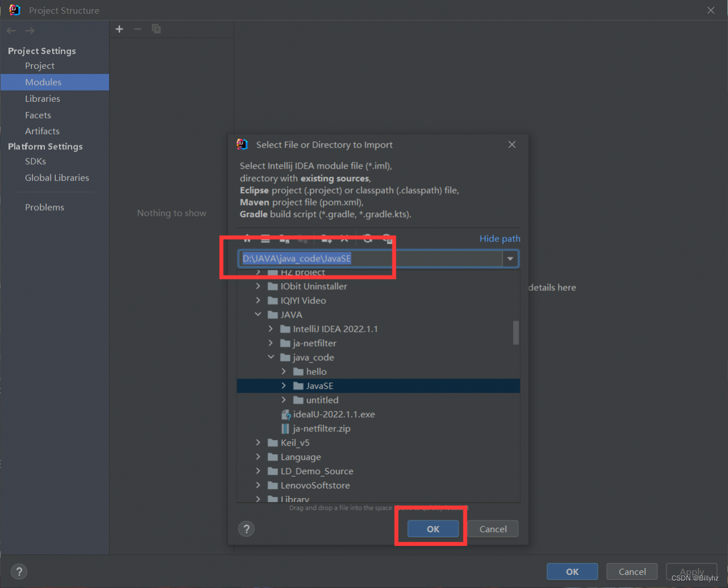This screenshot has height=588, width=728.
Task: Select the java_code folder row
Action: [x=378, y=357]
